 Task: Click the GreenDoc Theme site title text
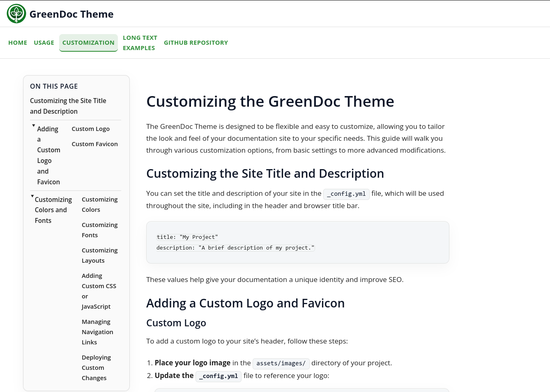coord(71,14)
